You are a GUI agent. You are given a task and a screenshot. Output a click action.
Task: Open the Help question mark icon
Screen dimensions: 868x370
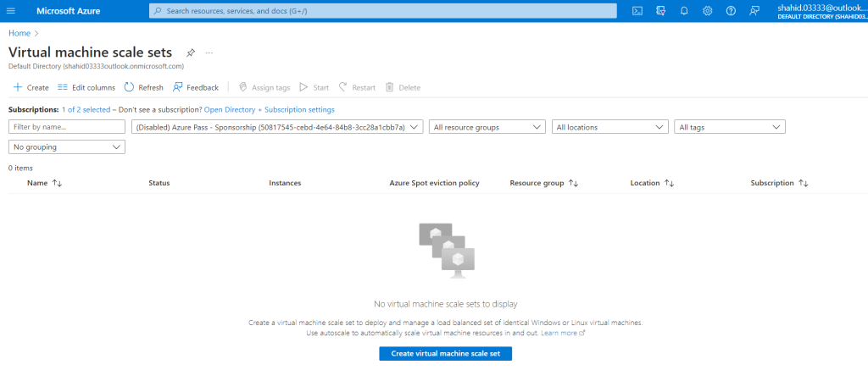pos(730,11)
